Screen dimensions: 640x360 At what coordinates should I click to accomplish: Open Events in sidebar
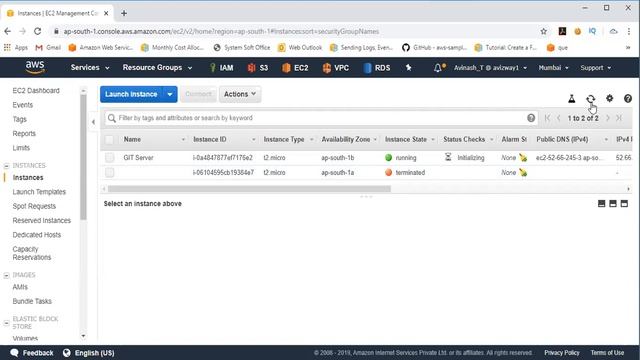22,105
